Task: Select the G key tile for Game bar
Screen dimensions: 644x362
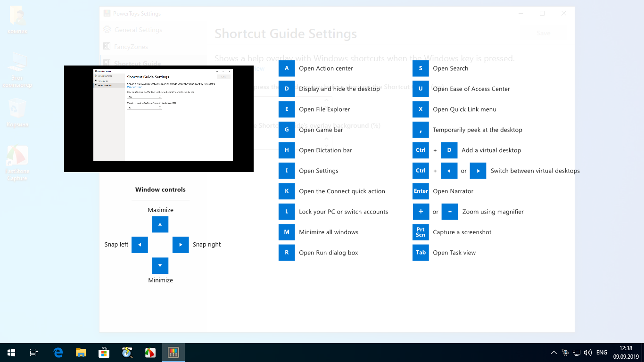Action: coord(287,130)
